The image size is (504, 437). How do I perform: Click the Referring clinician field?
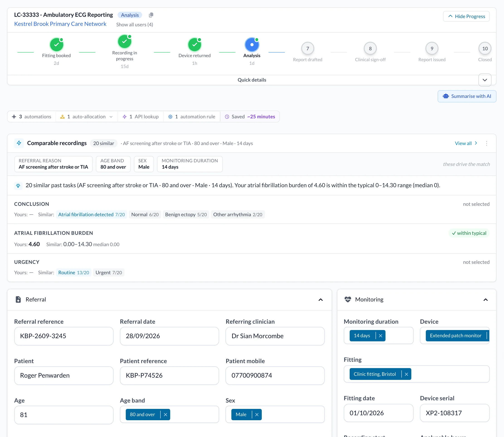click(275, 336)
